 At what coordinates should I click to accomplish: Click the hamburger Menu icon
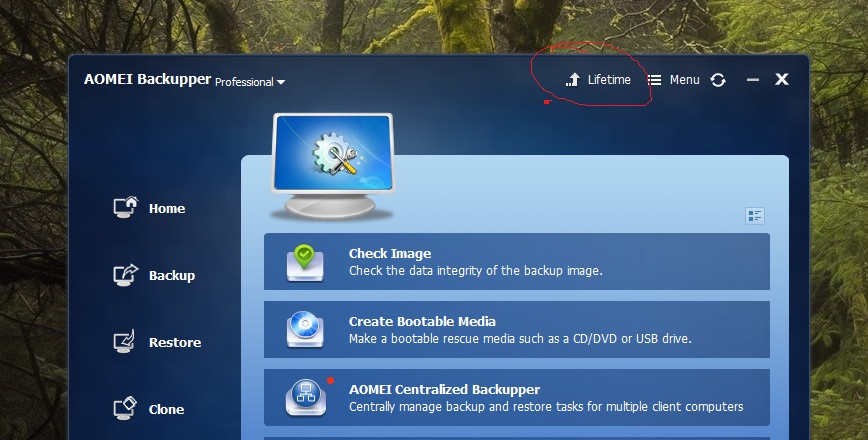pos(654,80)
